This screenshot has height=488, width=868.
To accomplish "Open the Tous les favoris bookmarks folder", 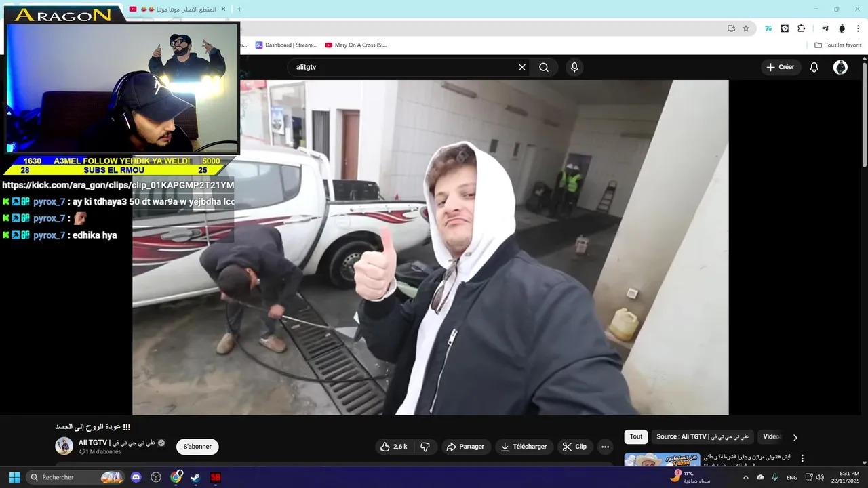I will tap(837, 45).
